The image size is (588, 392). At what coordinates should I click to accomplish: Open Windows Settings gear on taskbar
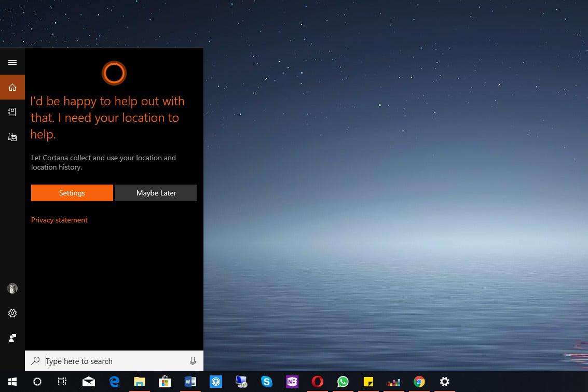(x=444, y=382)
